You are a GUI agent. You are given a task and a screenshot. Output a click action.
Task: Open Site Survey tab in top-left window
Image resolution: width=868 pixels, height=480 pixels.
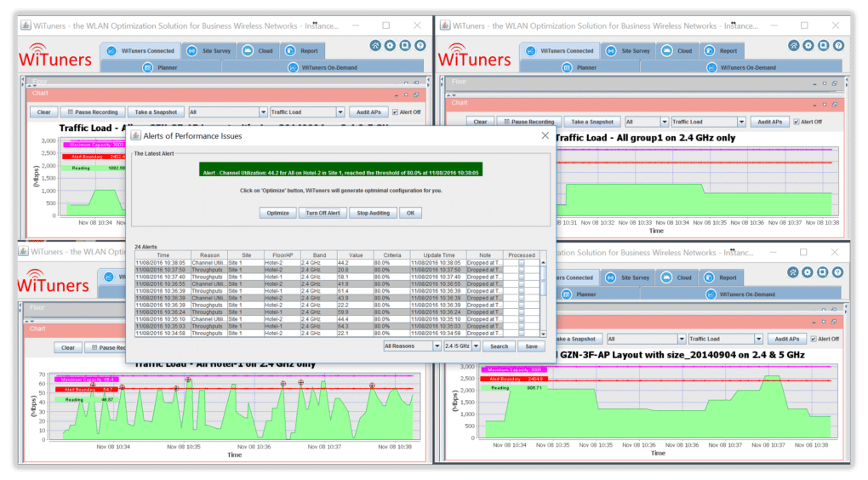(209, 50)
